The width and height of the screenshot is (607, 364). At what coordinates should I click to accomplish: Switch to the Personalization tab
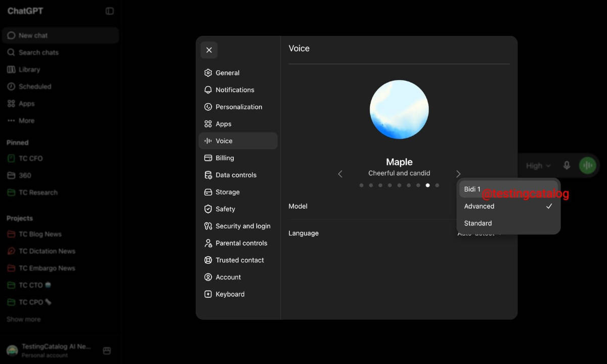(x=238, y=107)
